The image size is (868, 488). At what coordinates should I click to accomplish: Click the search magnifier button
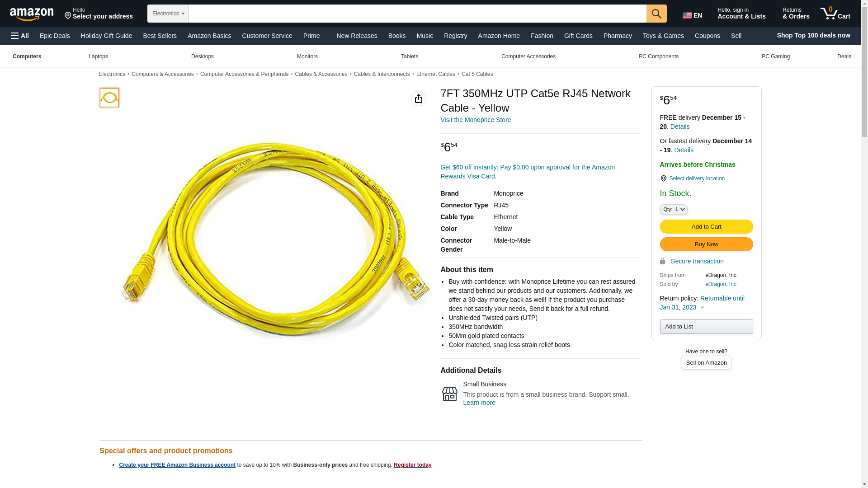pos(656,14)
